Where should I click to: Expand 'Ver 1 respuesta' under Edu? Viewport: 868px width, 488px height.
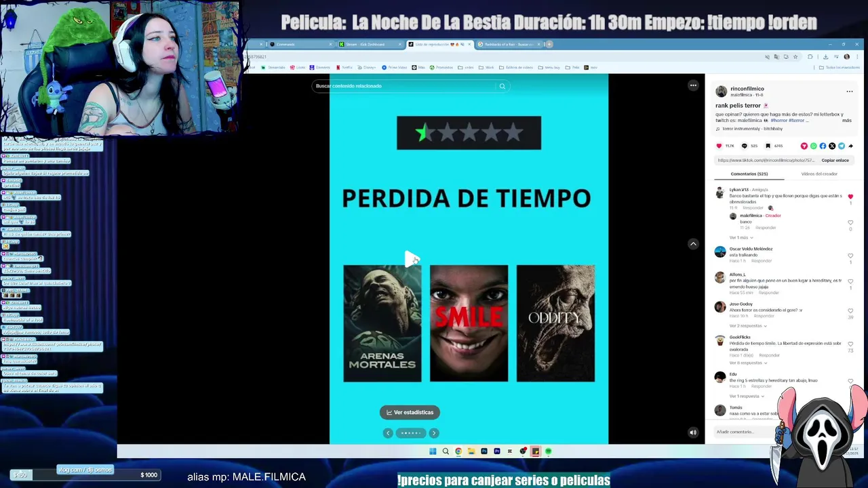(x=747, y=396)
